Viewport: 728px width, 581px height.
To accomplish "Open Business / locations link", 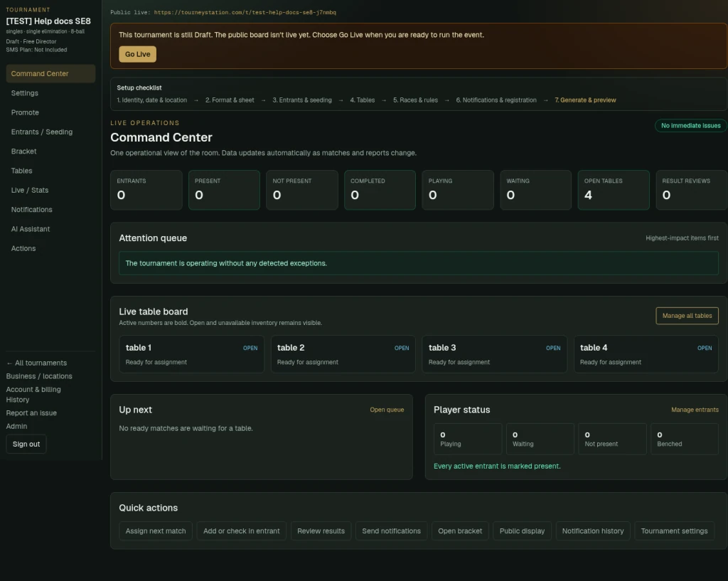I will pos(39,376).
